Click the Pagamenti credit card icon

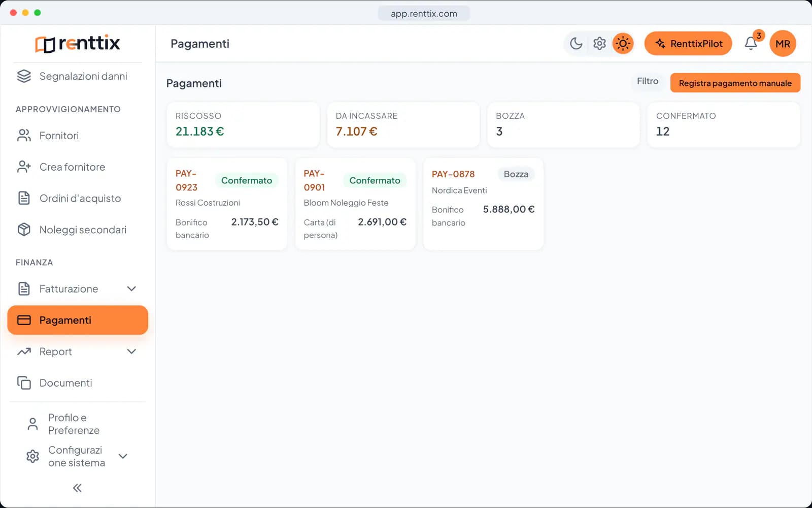click(x=24, y=320)
